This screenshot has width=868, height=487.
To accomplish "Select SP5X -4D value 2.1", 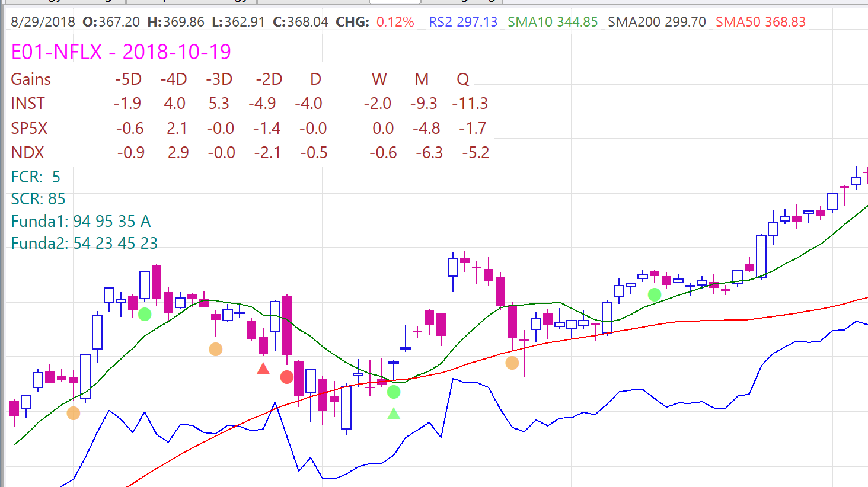I will (177, 129).
